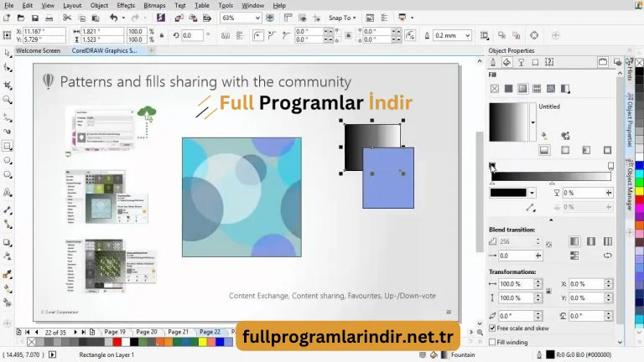The height and width of the screenshot is (362, 644).
Task: Select the Vector pattern fill icon
Action: pos(537,89)
